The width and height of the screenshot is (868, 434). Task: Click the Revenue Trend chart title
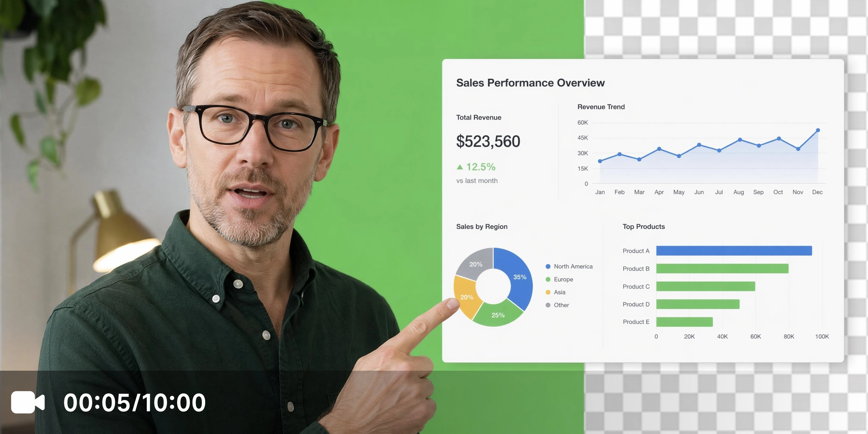601,107
